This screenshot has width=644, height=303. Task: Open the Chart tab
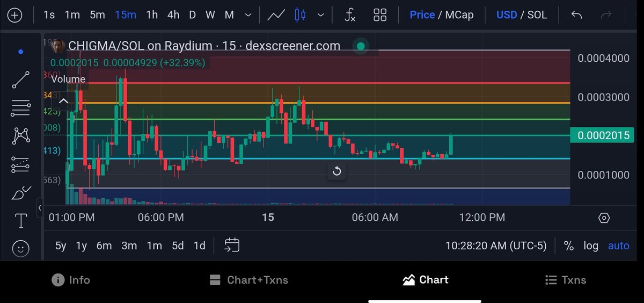(x=426, y=280)
